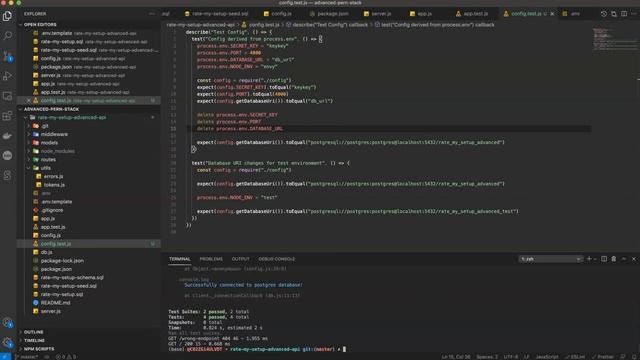Open the Accounts icon in activity bar
Image resolution: width=640 pixels, height=360 pixels.
coord(7,322)
